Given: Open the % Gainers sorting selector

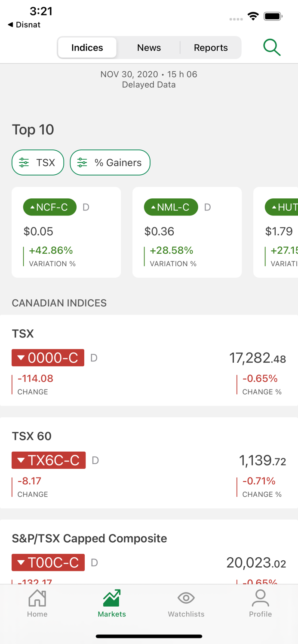Looking at the screenshot, I should pos(110,162).
